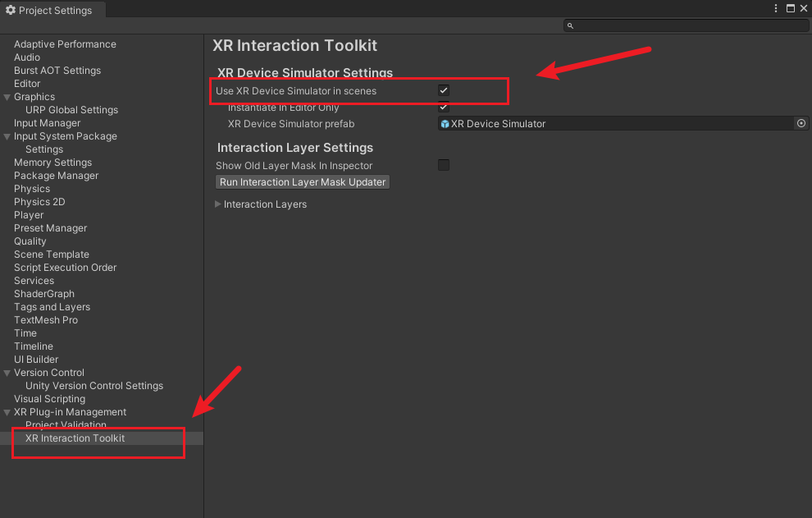
Task: Open Audio settings
Action: coord(27,57)
